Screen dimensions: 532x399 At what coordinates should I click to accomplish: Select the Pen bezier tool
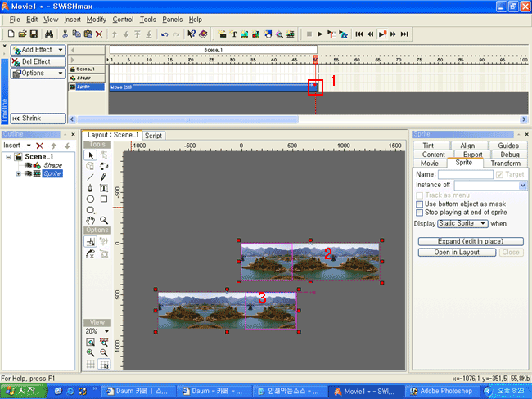click(90, 188)
